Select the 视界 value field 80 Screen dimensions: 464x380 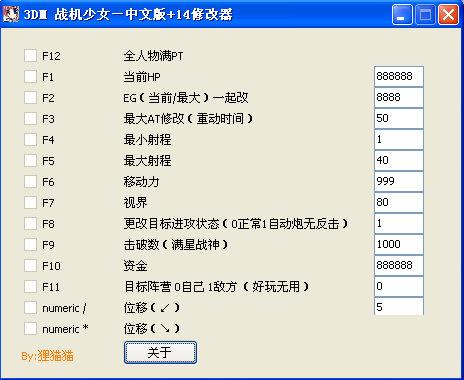(x=399, y=202)
